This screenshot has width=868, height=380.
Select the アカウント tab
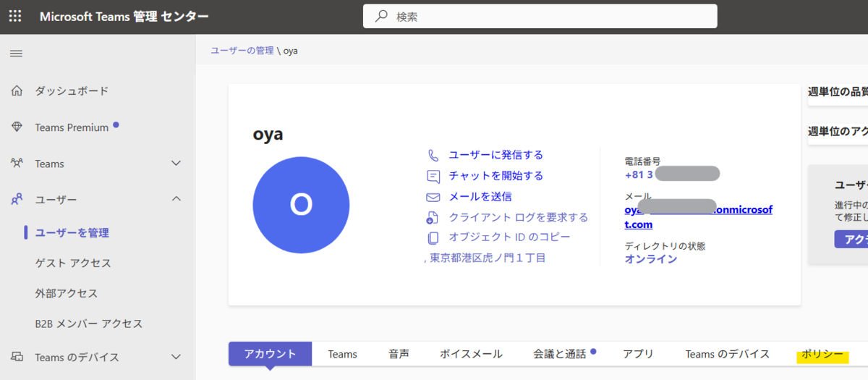[x=270, y=354]
